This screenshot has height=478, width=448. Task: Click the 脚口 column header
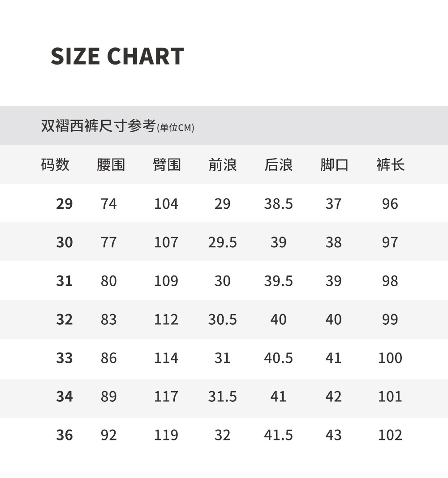334,164
